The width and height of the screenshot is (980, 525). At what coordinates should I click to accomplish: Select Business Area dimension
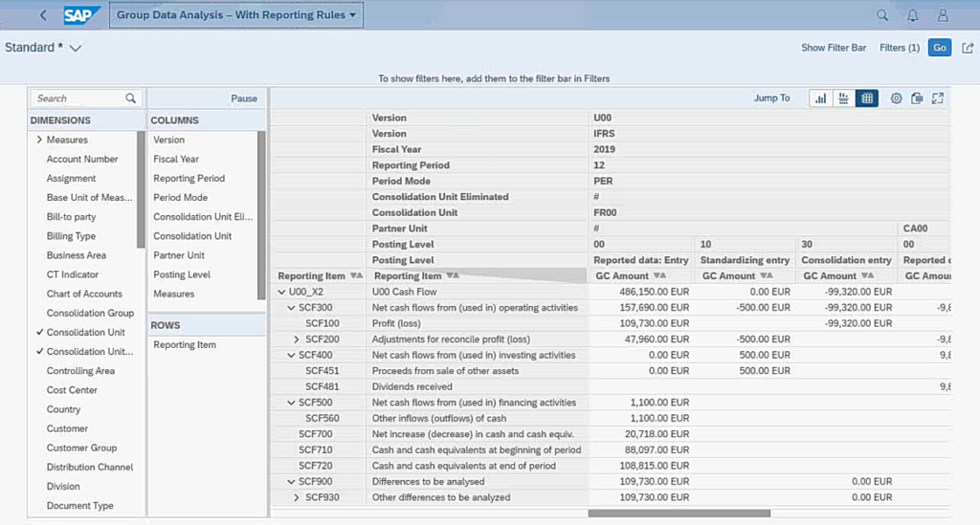(x=77, y=254)
